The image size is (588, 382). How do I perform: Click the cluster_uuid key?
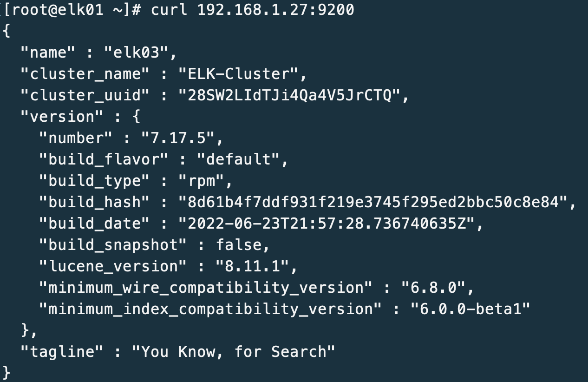85,95
